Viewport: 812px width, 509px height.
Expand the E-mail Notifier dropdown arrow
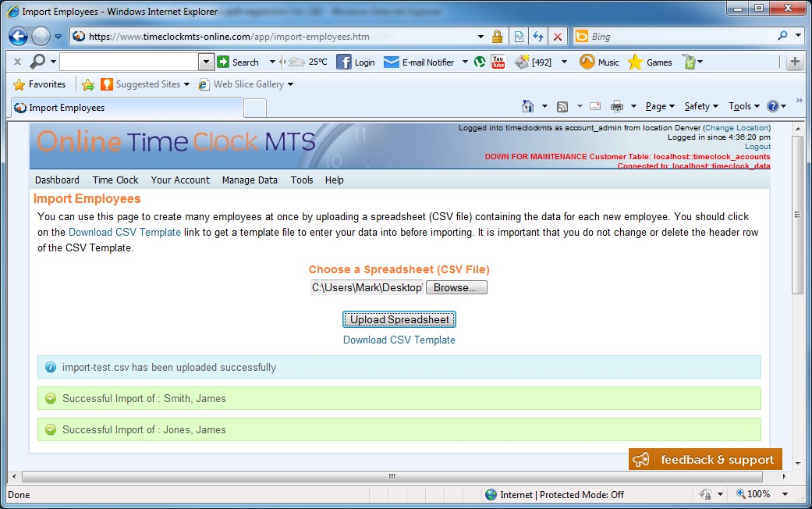pyautogui.click(x=465, y=62)
